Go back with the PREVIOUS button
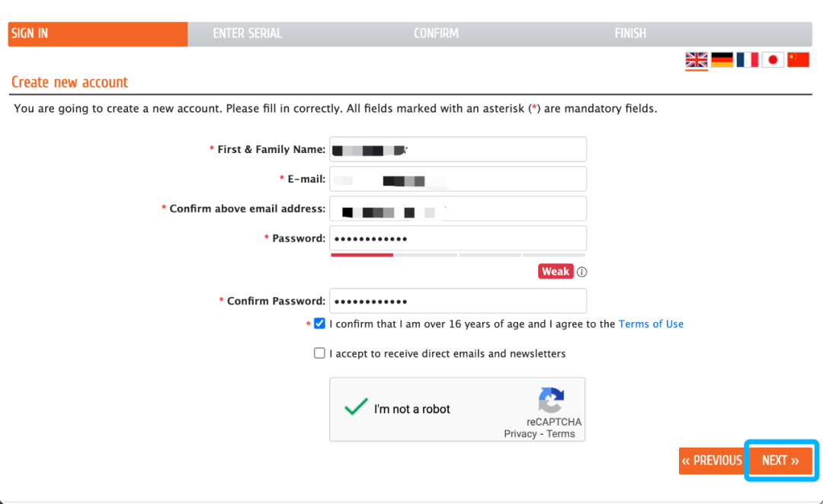This screenshot has height=504, width=823. pos(711,461)
